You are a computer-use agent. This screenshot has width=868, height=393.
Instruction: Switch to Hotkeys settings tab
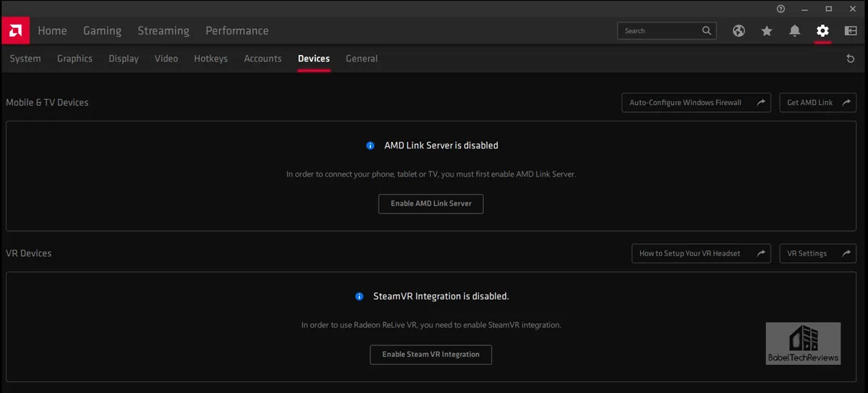click(x=210, y=59)
